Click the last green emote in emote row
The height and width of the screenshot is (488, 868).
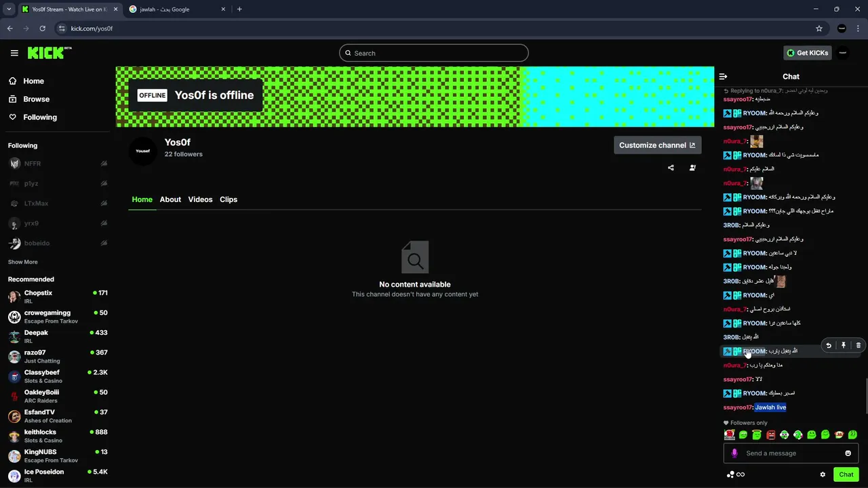point(852,434)
